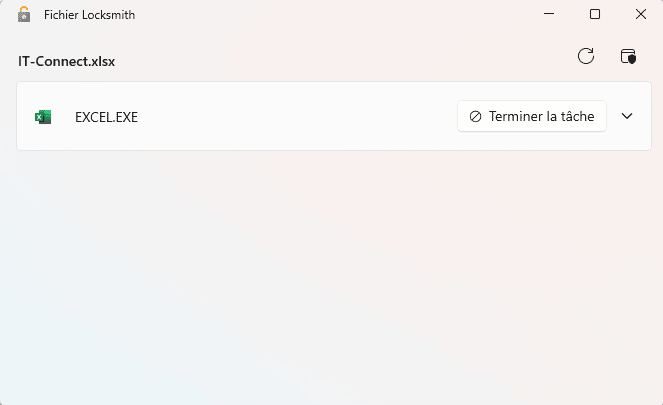Maximize the Fichier Locksmith window
Screen dimensions: 663x405
595,14
